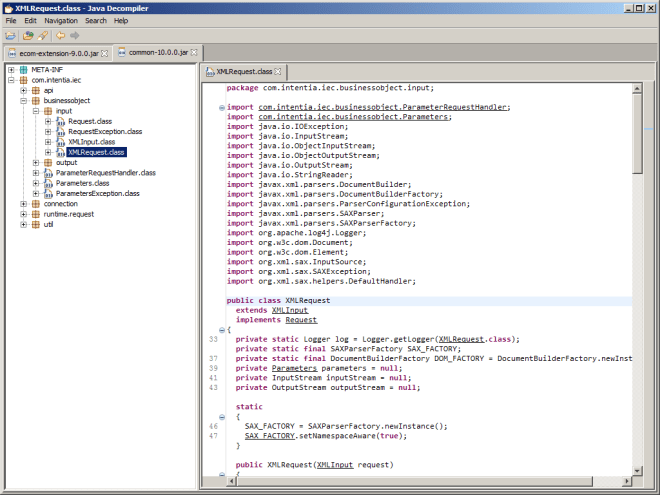Expand the META-INF folder
Image resolution: width=660 pixels, height=495 pixels.
coord(11,70)
